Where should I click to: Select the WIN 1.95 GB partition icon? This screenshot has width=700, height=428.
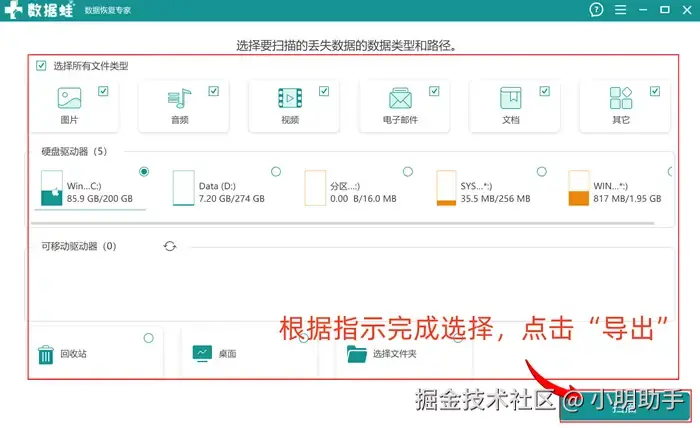(x=579, y=188)
